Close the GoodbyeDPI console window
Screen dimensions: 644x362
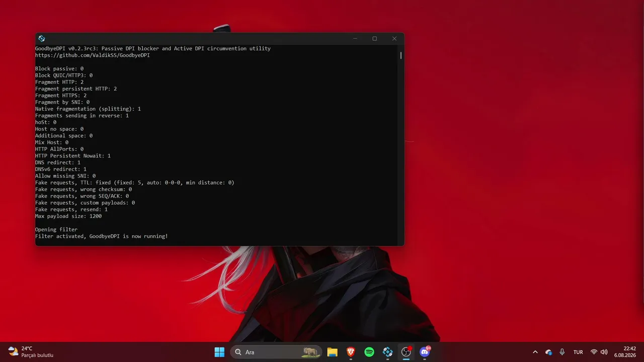tap(394, 39)
